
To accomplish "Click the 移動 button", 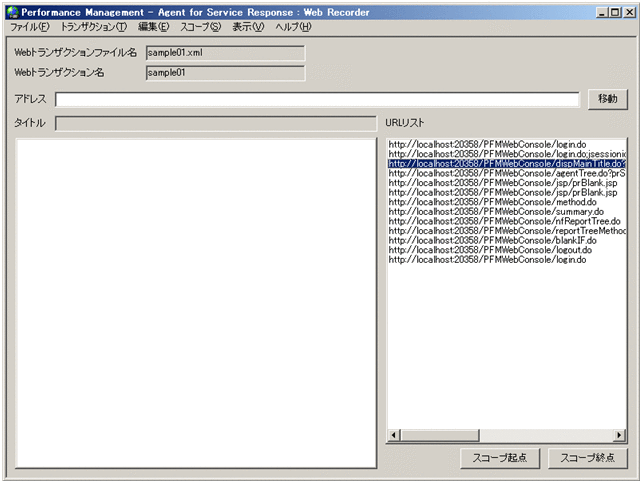I will [607, 99].
